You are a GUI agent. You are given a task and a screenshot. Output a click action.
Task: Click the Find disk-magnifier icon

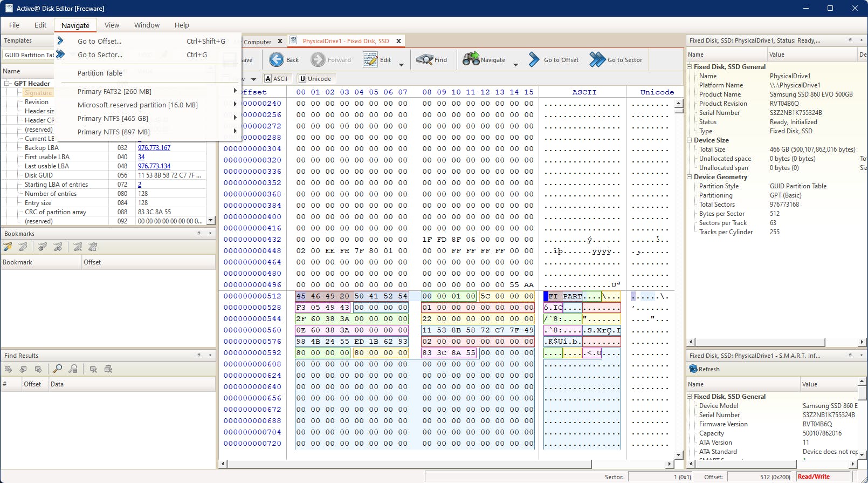click(425, 60)
